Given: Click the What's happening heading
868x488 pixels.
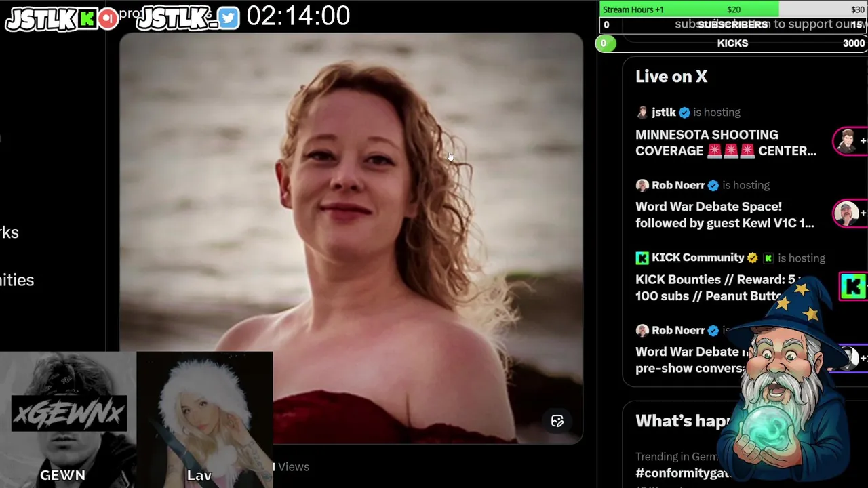Looking at the screenshot, I should 682,421.
